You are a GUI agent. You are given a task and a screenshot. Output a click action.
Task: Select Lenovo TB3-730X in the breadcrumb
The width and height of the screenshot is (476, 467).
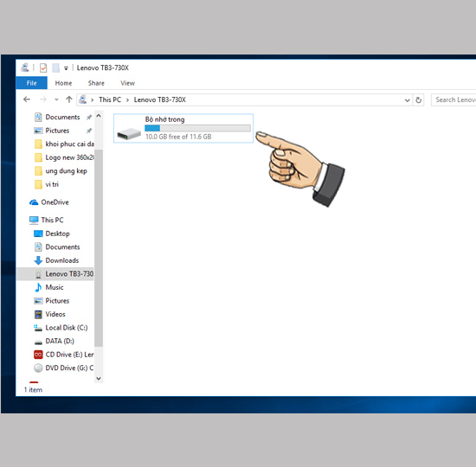click(160, 99)
